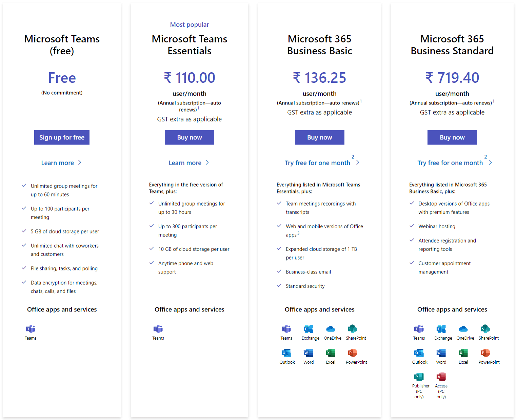The image size is (517, 420).
Task: Click the Word icon in Business Standard
Action: pyautogui.click(x=441, y=353)
